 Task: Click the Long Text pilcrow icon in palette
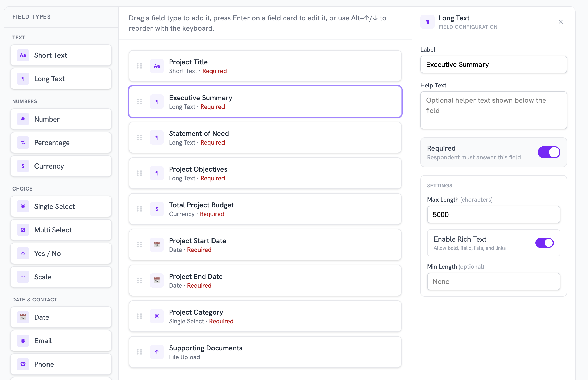[23, 79]
